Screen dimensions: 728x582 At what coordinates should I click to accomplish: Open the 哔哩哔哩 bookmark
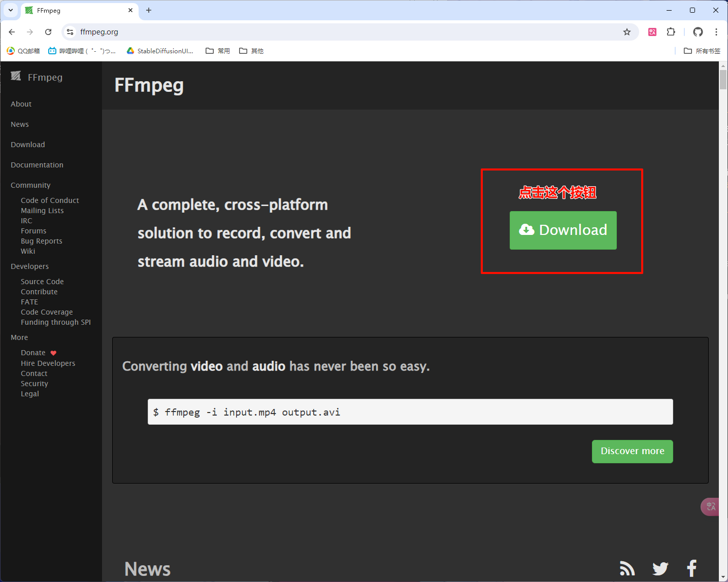82,51
